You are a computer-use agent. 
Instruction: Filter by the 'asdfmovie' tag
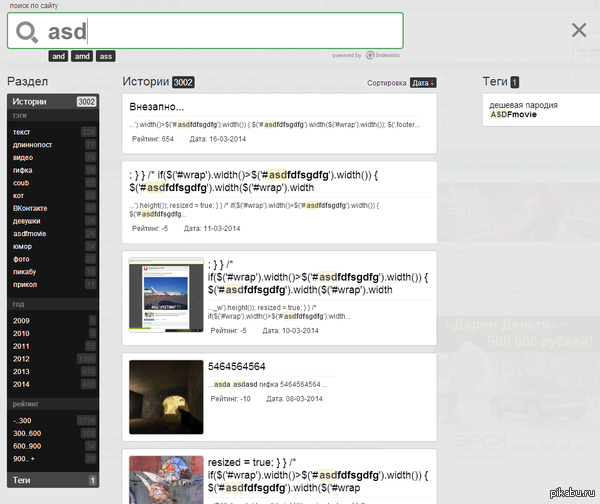(29, 233)
